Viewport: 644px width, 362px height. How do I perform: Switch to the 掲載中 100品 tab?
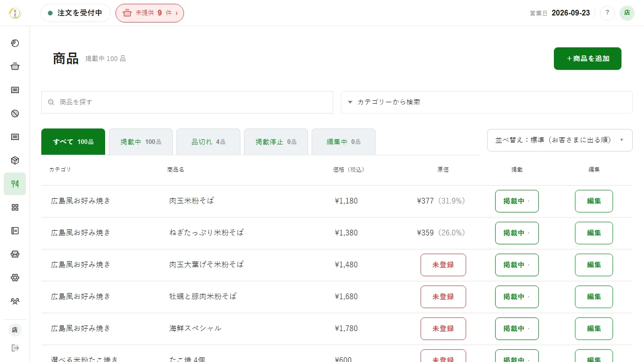coord(141,142)
